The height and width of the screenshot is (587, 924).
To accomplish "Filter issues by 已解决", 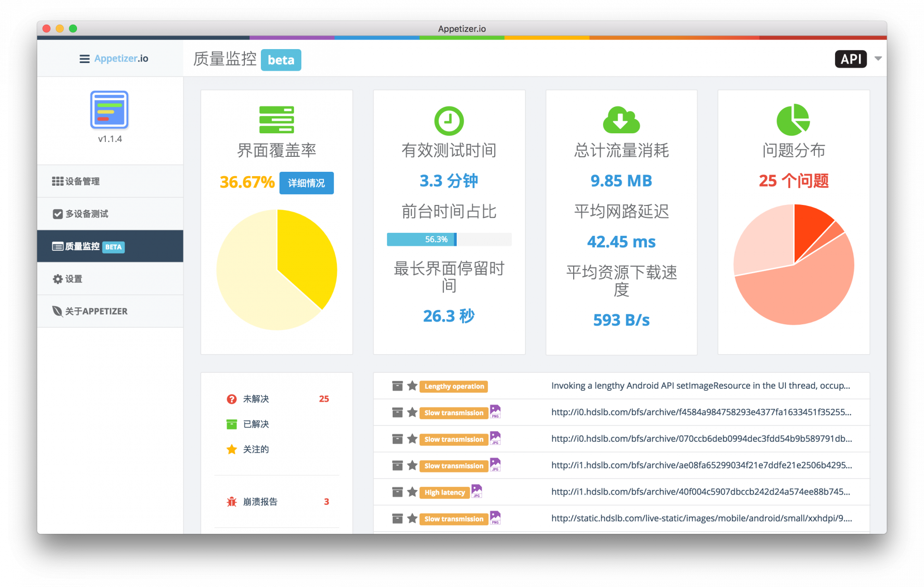I will click(277, 424).
